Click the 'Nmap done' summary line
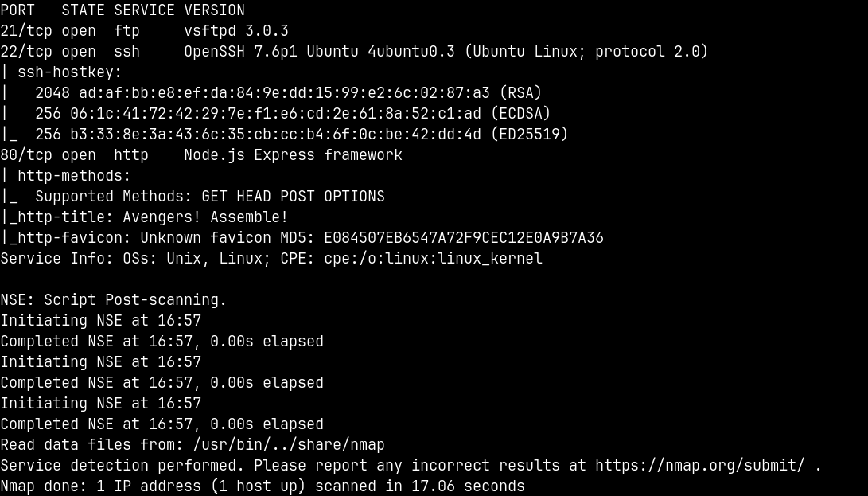The height and width of the screenshot is (496, 868). [x=263, y=486]
